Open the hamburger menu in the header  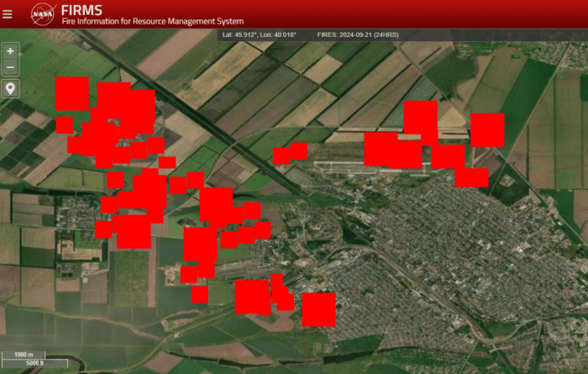8,13
